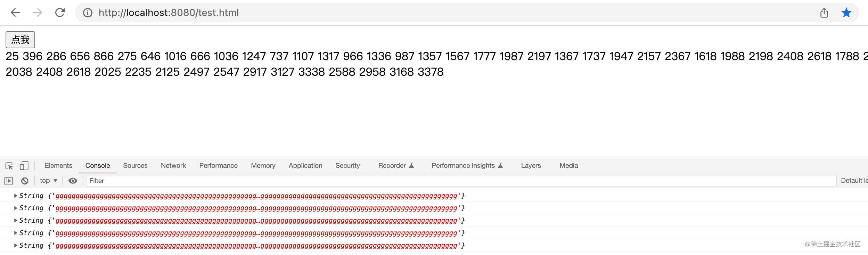
Task: Open the Network tab
Action: [x=173, y=166]
